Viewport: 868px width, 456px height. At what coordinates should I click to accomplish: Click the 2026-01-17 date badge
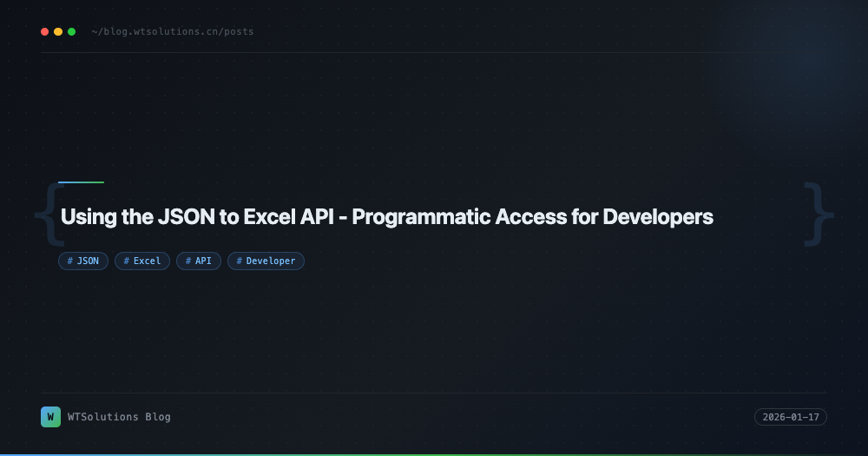791,417
